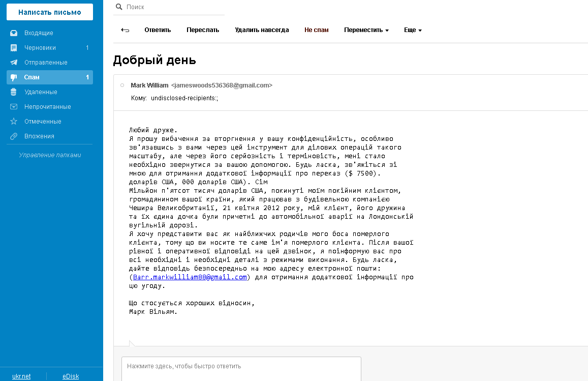Viewport: 588px width, 381px height.
Task: Click Ответить to reply
Action: pos(158,30)
